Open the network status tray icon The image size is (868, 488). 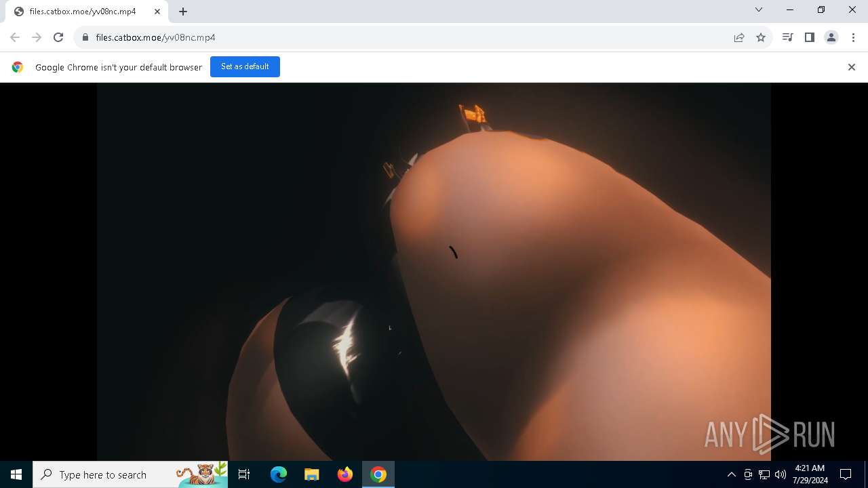[764, 474]
